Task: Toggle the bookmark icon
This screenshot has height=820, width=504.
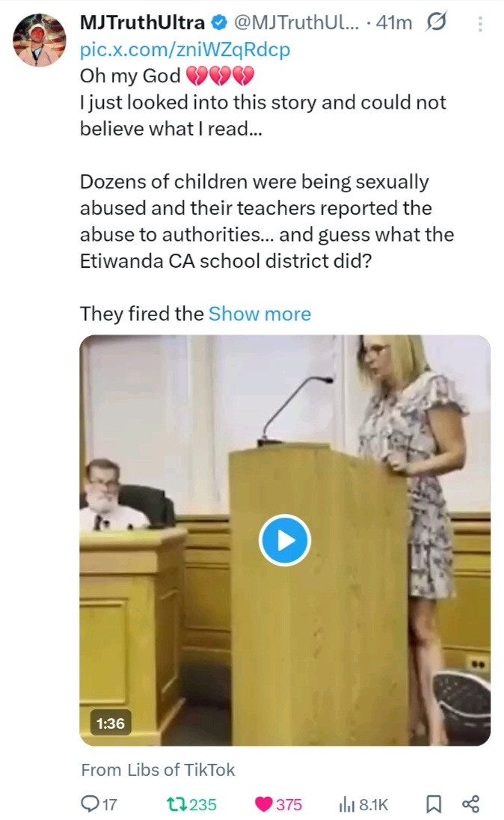Action: [434, 804]
